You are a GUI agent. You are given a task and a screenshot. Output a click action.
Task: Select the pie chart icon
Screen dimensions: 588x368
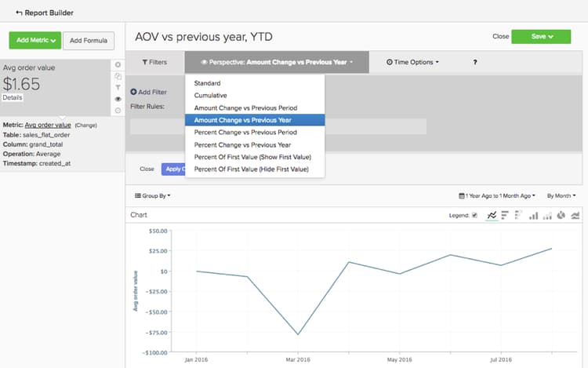[561, 215]
